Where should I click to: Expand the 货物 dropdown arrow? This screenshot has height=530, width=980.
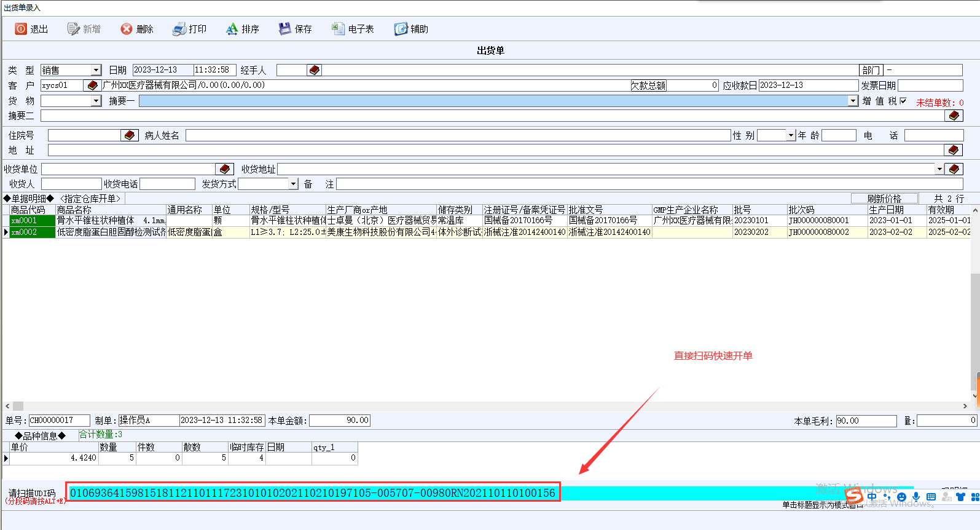click(x=96, y=101)
